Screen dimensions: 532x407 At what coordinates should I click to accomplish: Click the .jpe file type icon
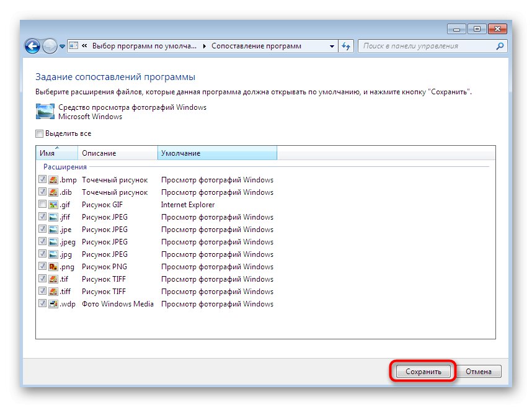pos(53,230)
